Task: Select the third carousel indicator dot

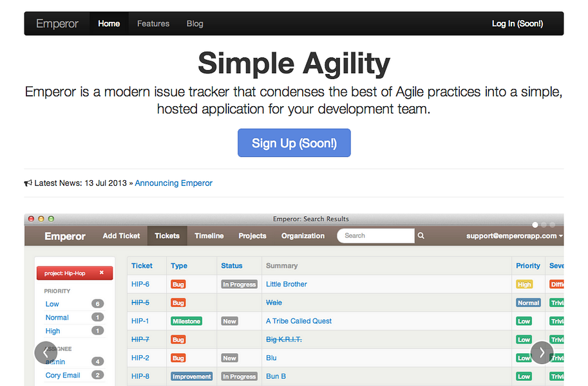Action: [552, 225]
